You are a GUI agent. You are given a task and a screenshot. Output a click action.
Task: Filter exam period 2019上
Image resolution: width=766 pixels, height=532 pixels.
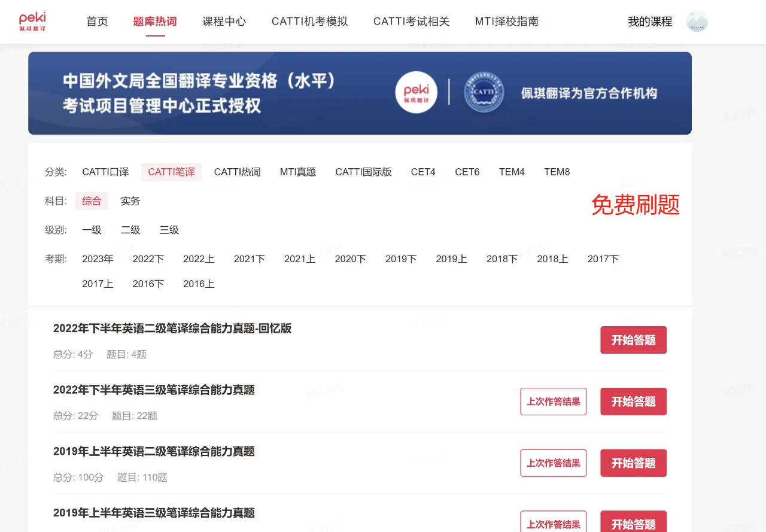pos(451,259)
